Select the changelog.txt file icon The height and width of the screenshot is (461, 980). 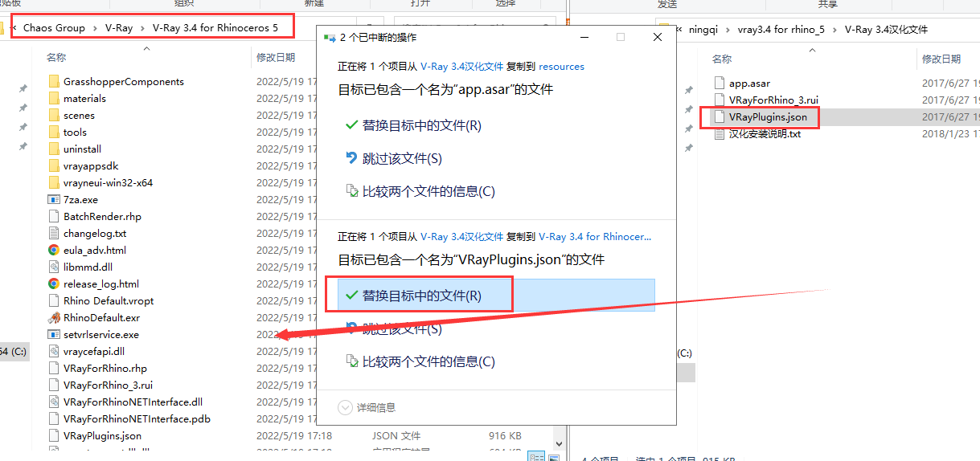pos(54,233)
